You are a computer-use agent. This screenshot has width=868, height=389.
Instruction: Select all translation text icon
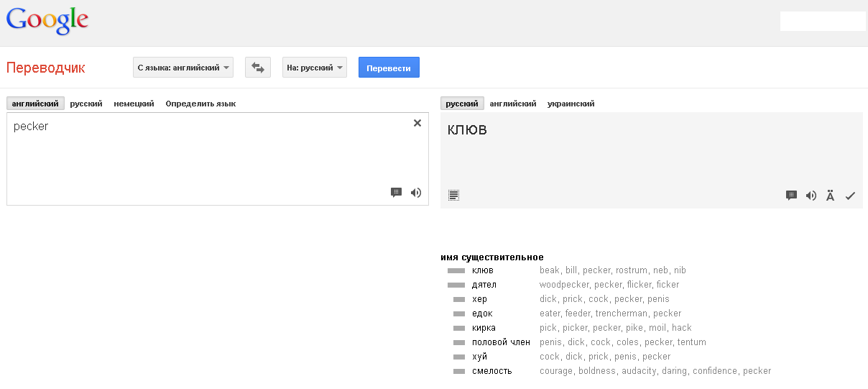(453, 195)
